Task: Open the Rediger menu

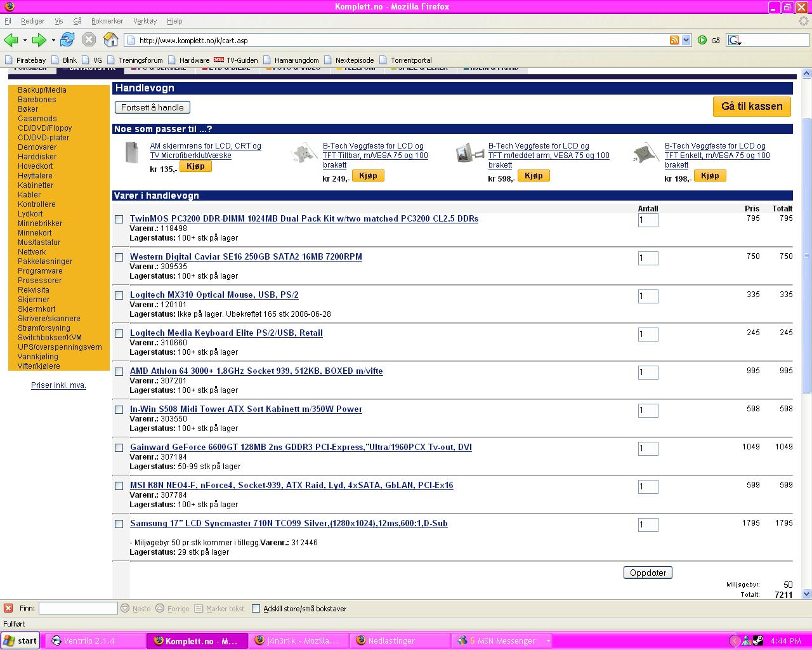Action: (33, 21)
